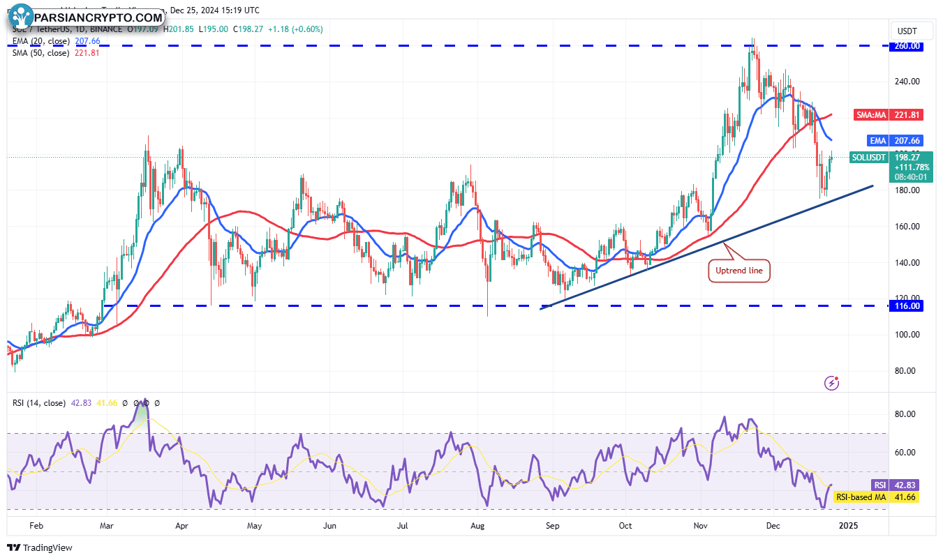The height and width of the screenshot is (560, 943).
Task: Click the May date axis label
Action: (254, 525)
